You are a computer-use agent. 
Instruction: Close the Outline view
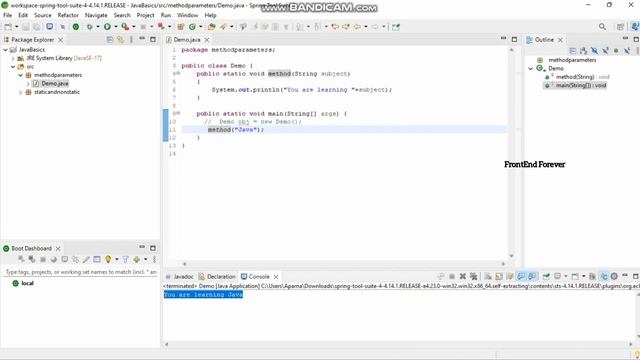560,40
